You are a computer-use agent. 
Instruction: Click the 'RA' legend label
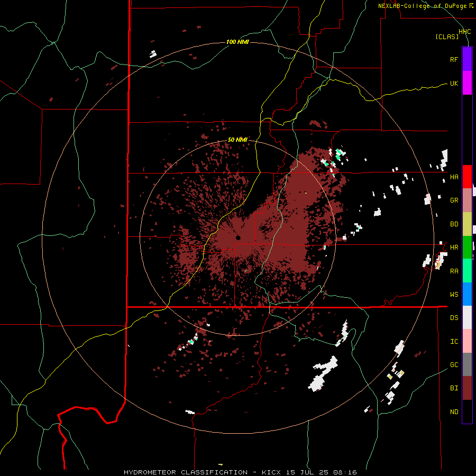tap(454, 271)
